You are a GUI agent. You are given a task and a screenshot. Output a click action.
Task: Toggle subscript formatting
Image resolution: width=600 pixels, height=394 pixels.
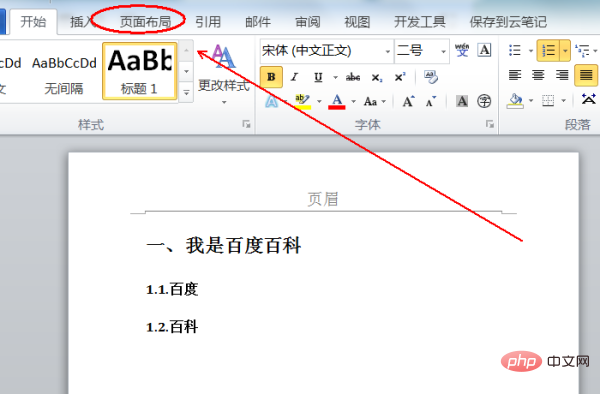(x=377, y=77)
